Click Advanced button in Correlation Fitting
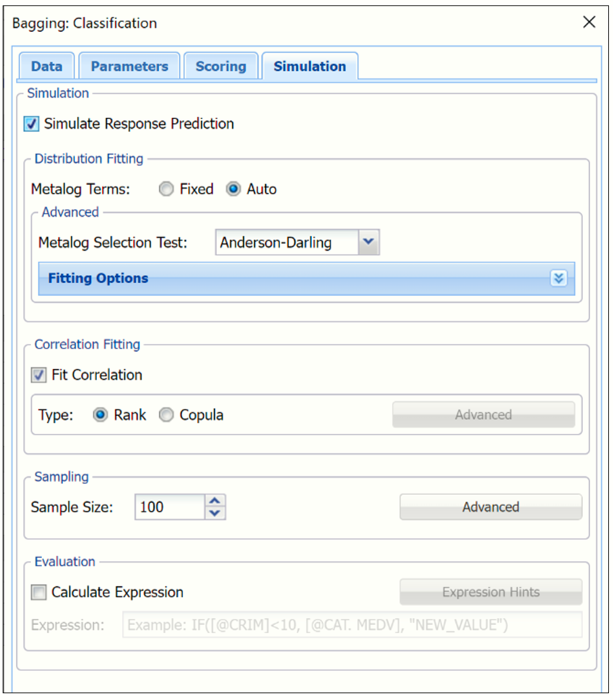Image resolution: width=613 pixels, height=700 pixels. coord(483,415)
